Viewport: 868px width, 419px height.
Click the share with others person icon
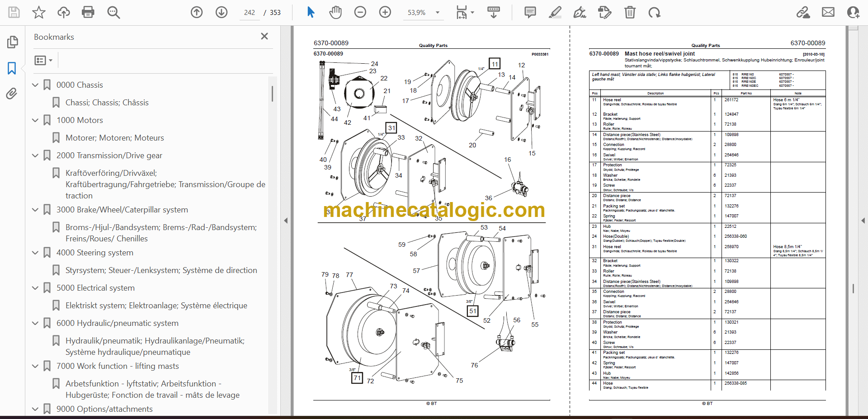(853, 12)
